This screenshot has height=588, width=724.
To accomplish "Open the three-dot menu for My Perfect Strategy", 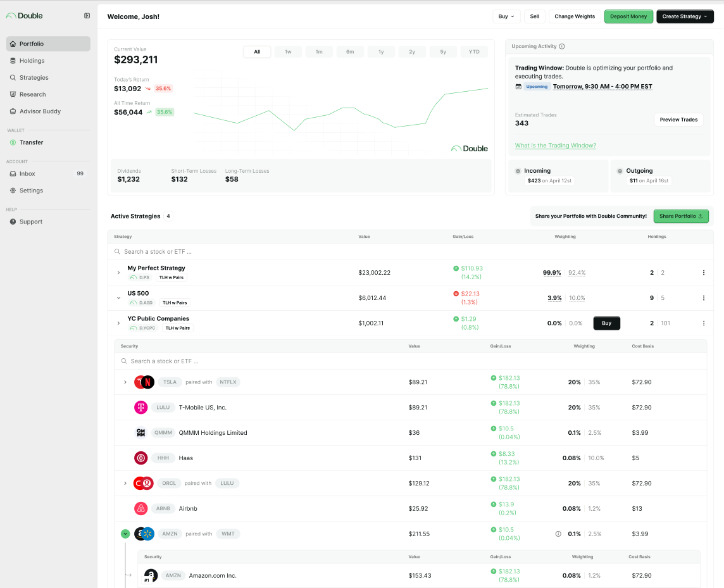I will [x=703, y=272].
